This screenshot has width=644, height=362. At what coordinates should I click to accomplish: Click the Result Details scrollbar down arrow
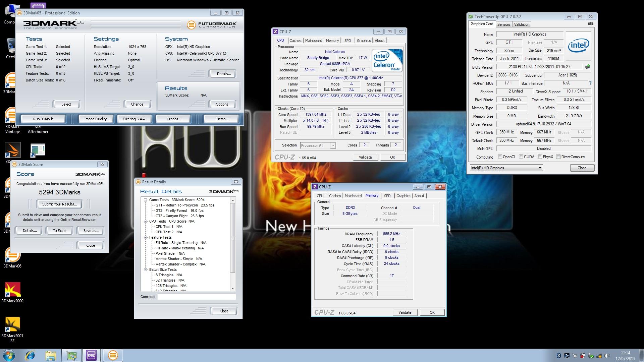tap(233, 289)
